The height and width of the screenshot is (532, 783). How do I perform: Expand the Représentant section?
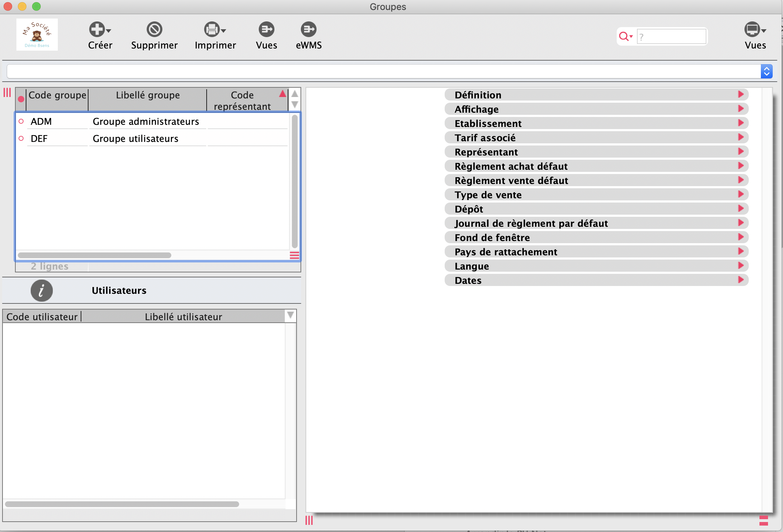pos(596,152)
